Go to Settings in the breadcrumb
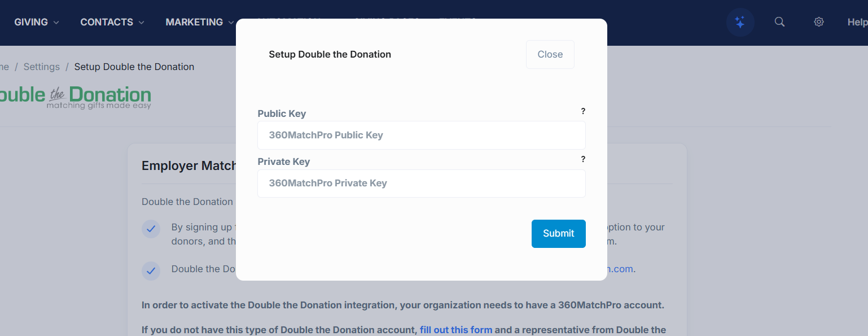The height and width of the screenshot is (336, 868). [42, 67]
